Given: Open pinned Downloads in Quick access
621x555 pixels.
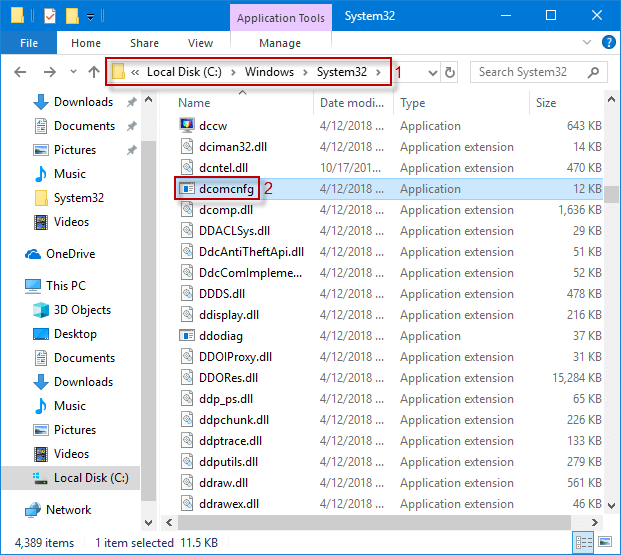Looking at the screenshot, I should coord(83,102).
